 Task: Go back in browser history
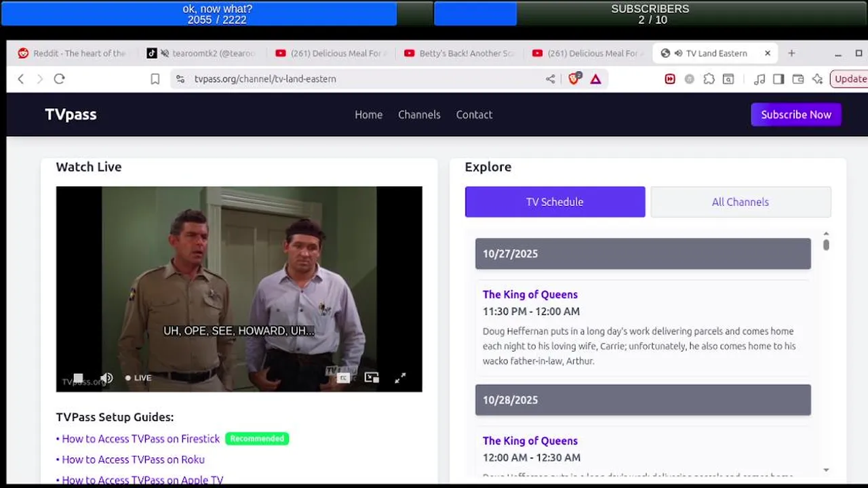click(x=21, y=79)
